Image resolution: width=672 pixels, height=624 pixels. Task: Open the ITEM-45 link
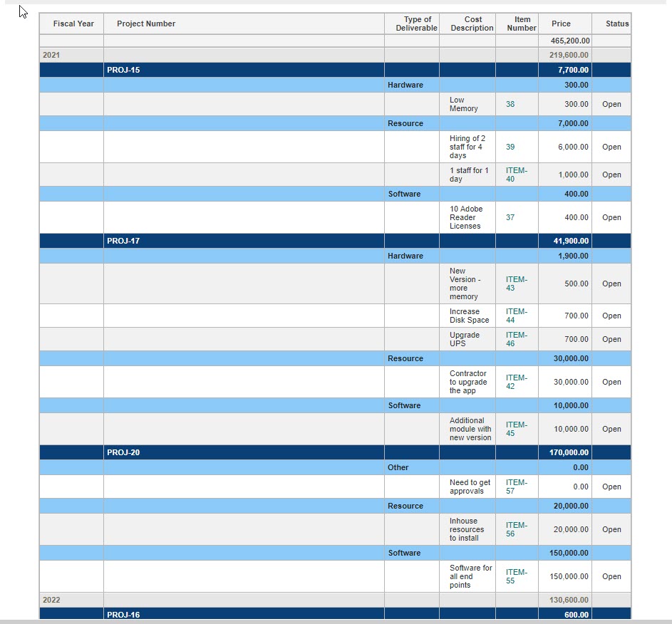(x=517, y=429)
